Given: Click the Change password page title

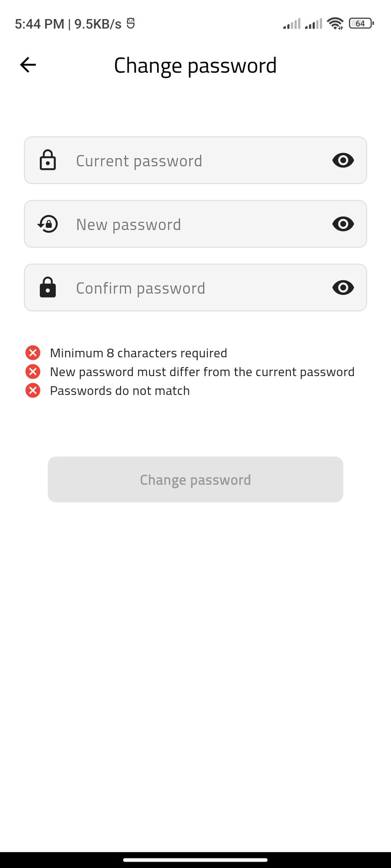Looking at the screenshot, I should [195, 66].
